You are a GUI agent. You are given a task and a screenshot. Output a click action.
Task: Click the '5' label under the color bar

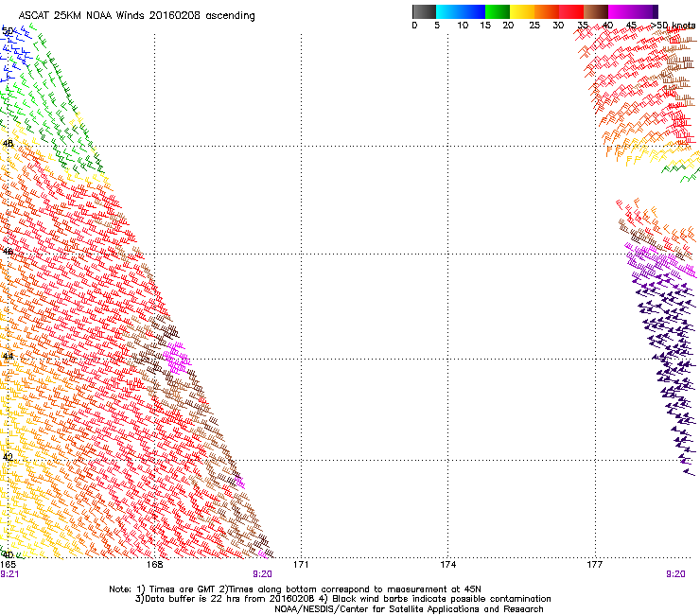[x=437, y=25]
